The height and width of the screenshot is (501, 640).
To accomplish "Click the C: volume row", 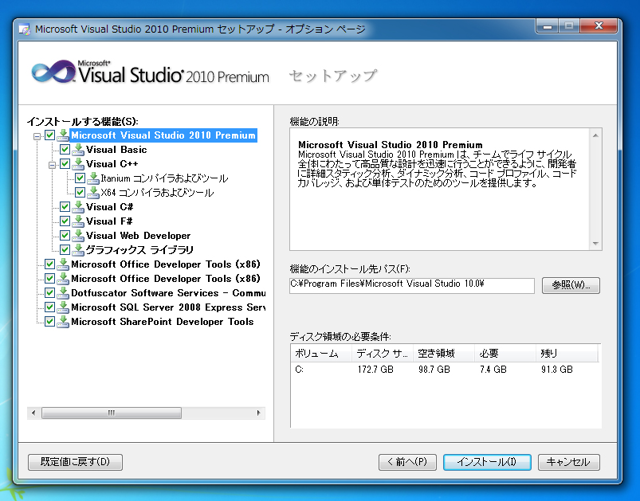I will pos(444,370).
